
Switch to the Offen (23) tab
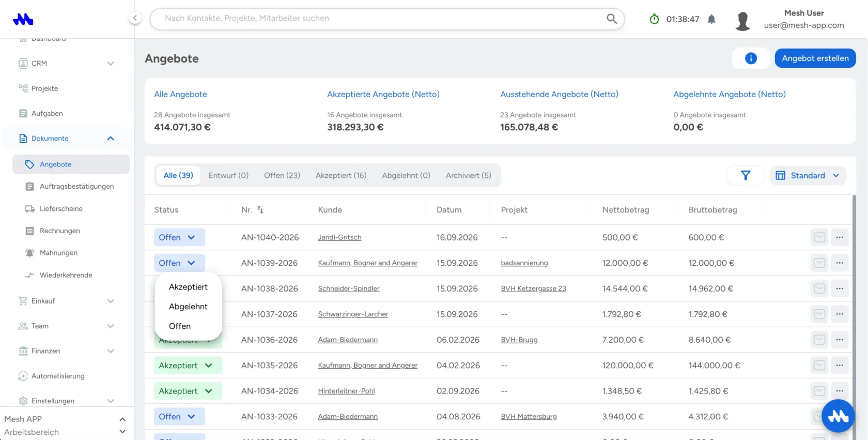click(282, 175)
